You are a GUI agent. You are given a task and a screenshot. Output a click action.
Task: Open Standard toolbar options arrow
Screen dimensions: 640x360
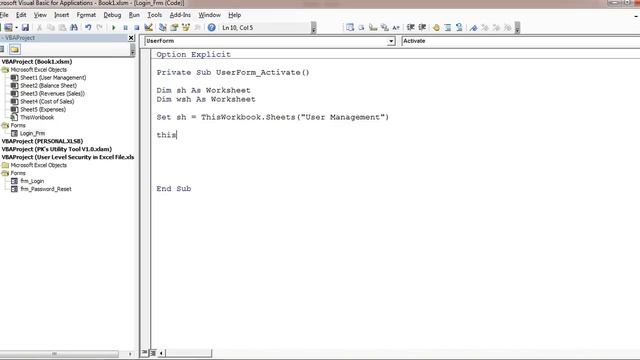click(313, 28)
